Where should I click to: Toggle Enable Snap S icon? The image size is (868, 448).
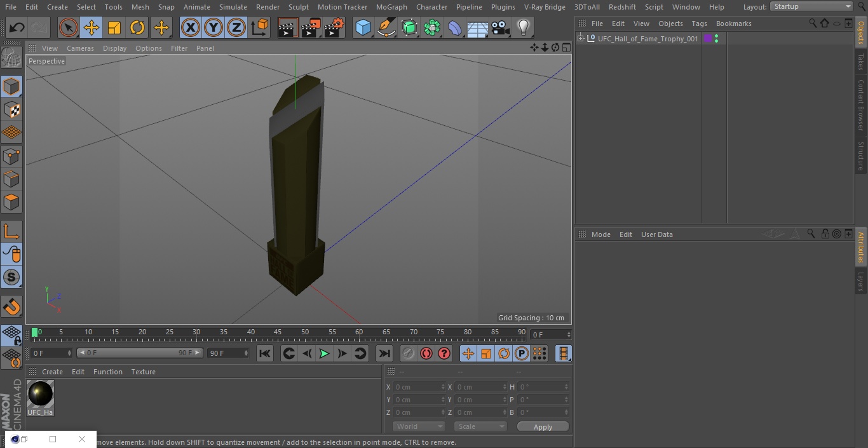(11, 278)
